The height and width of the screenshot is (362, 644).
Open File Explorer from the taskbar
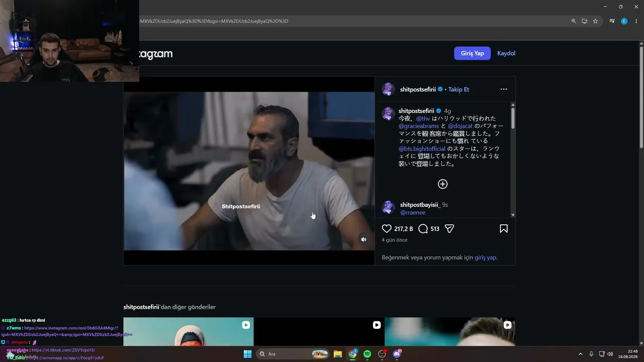click(x=338, y=354)
